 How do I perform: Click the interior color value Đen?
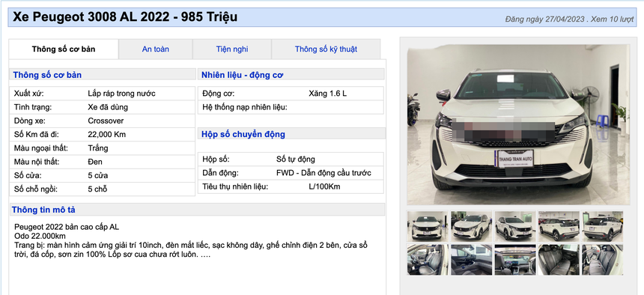[x=95, y=162]
